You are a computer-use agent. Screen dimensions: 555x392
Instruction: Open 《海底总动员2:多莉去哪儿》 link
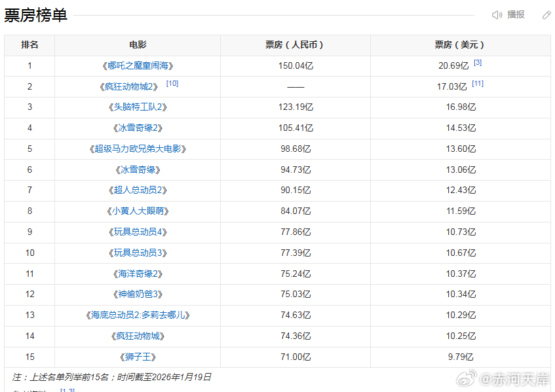[x=138, y=315]
